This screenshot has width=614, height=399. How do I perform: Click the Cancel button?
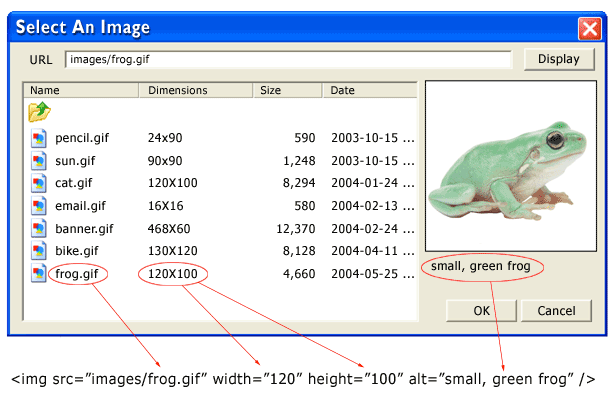[556, 311]
